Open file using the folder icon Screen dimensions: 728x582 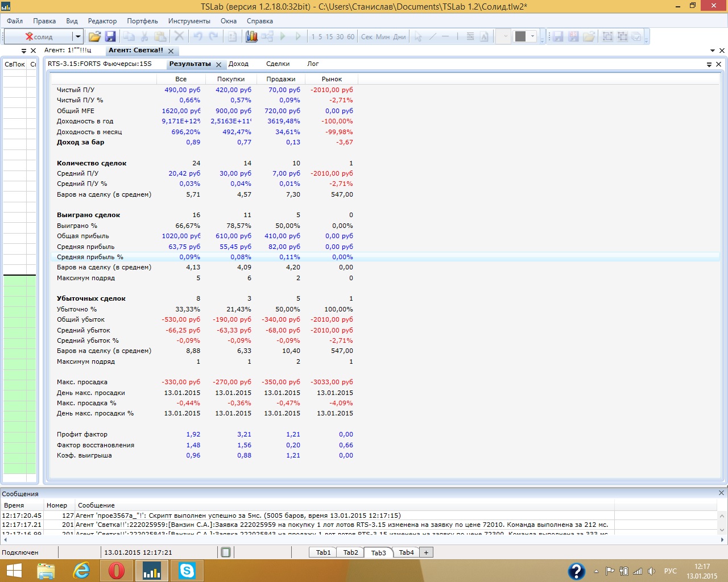(x=94, y=36)
